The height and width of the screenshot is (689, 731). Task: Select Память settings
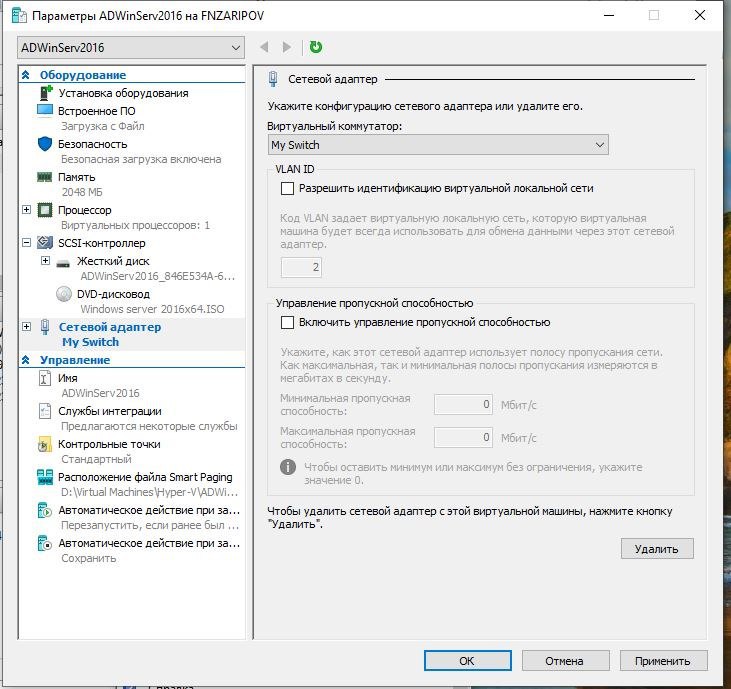click(76, 177)
